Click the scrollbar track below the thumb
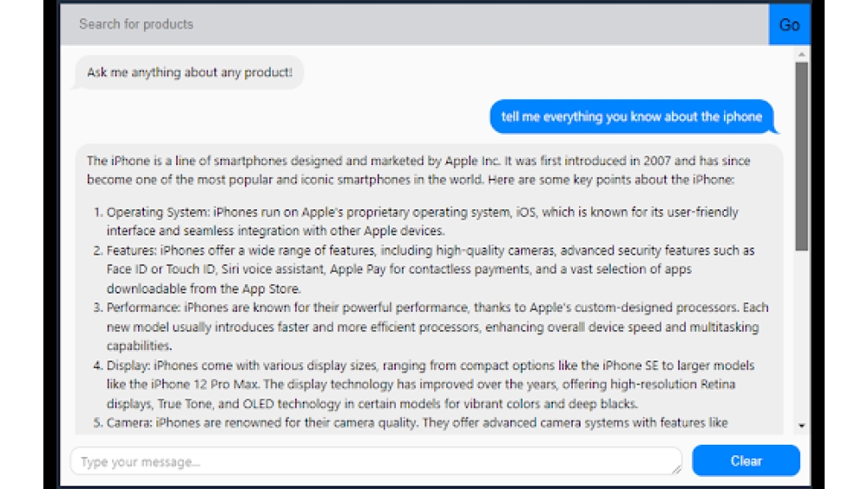The width and height of the screenshot is (868, 489). point(802,339)
